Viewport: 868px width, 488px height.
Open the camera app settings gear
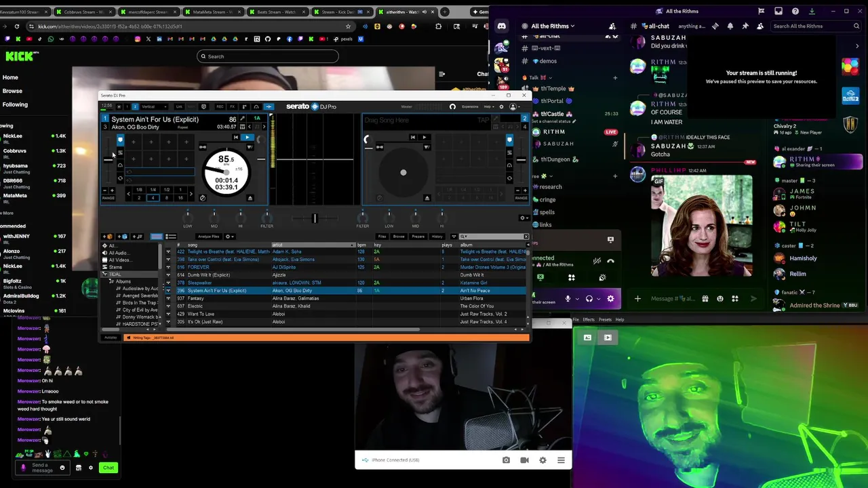pyautogui.click(x=542, y=460)
